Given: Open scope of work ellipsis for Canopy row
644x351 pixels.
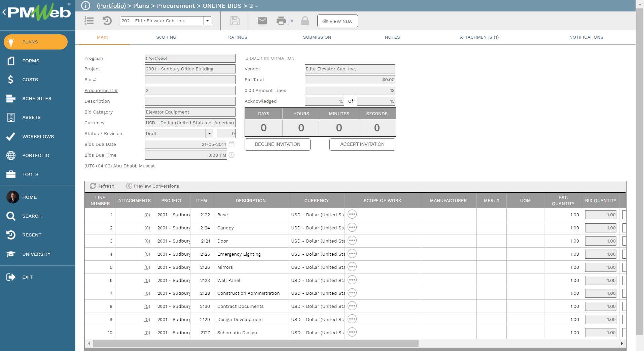Looking at the screenshot, I should pos(352,228).
